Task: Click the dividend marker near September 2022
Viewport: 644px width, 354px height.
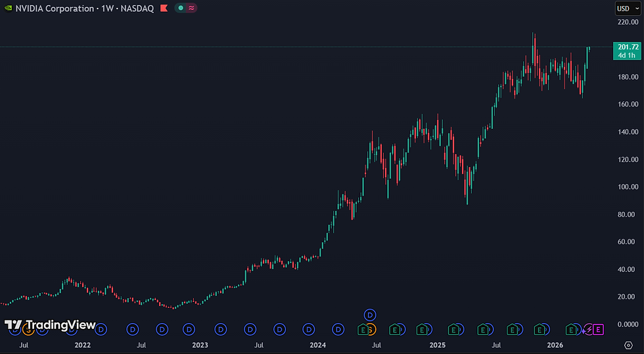Action: coord(162,330)
